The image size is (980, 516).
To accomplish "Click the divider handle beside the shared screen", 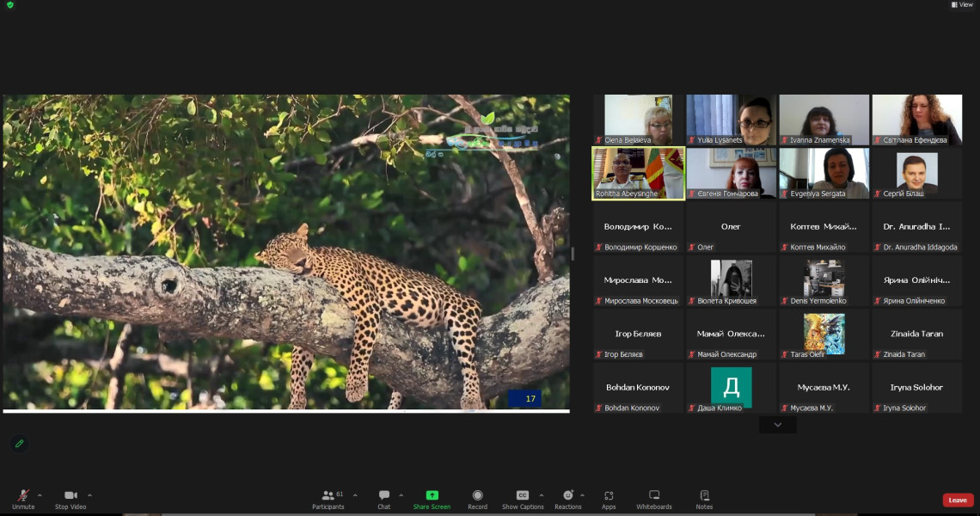I will click(573, 254).
